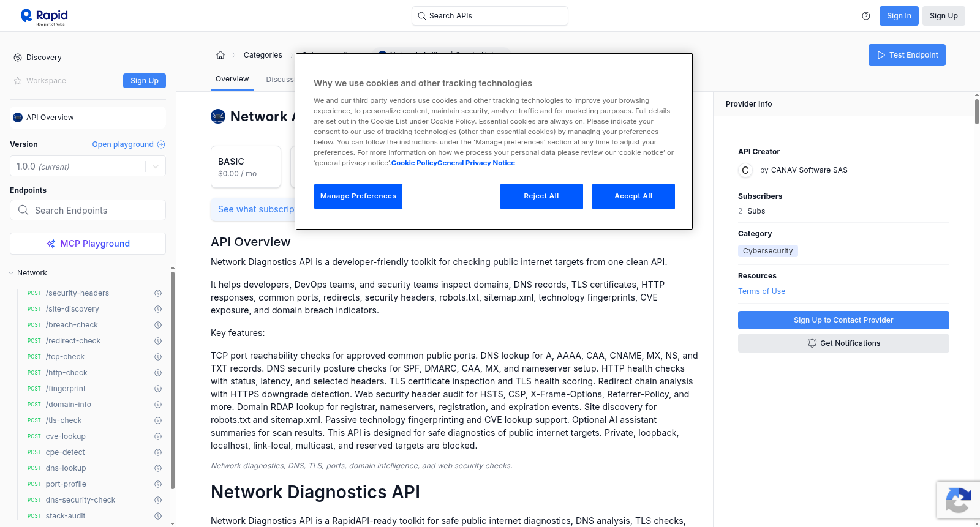This screenshot has height=527, width=980.
Task: Click the Open playground arrow icon
Action: [x=161, y=144]
